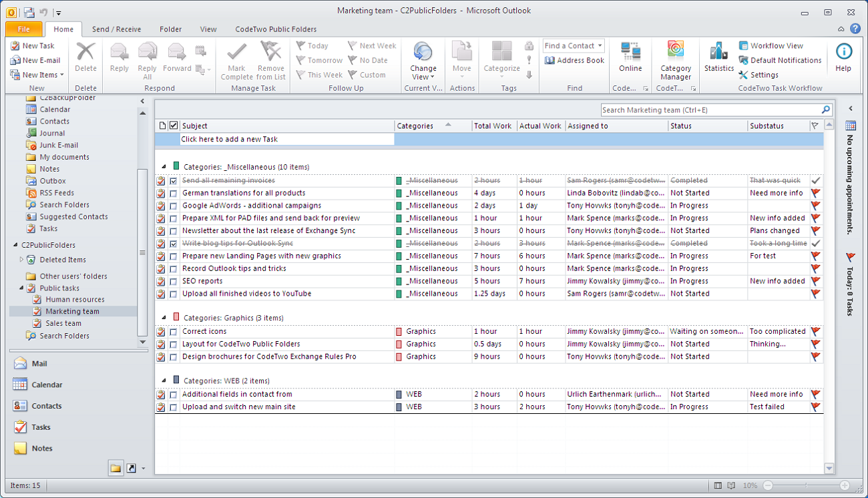Screen dimensions: 868x498
Task: Click the CodeTwo Help icon
Action: 843,56
